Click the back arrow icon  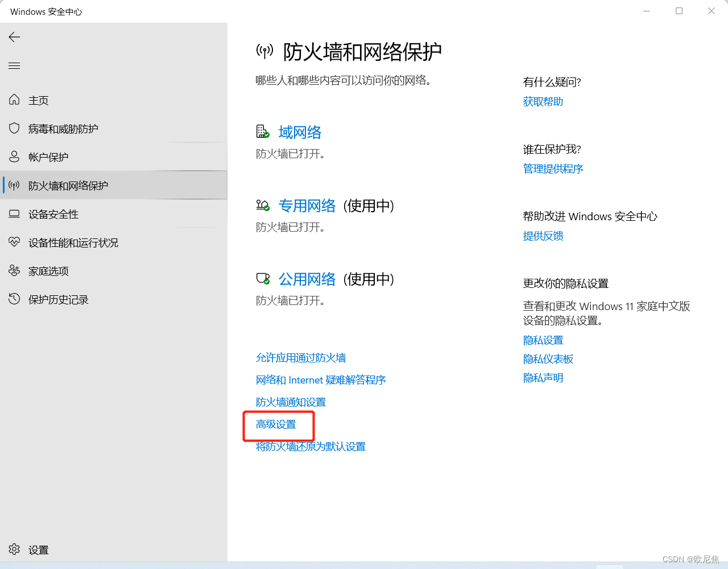point(14,37)
